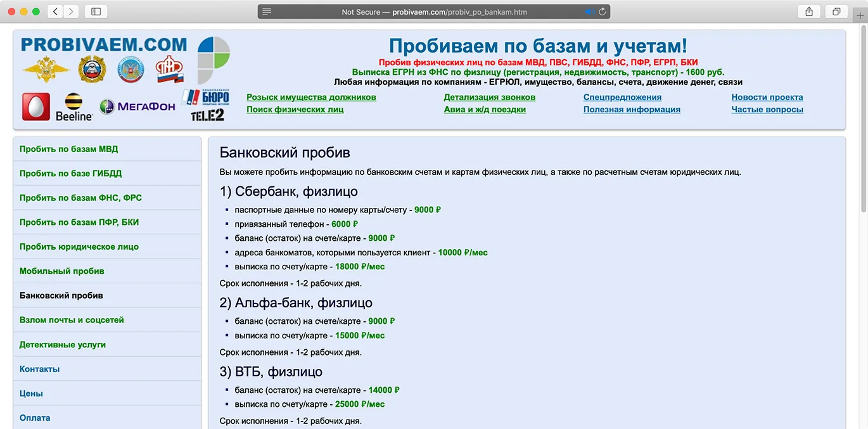
Task: Click Сбербанк 'выписка по счету/карте - 18000' line
Action: (309, 266)
